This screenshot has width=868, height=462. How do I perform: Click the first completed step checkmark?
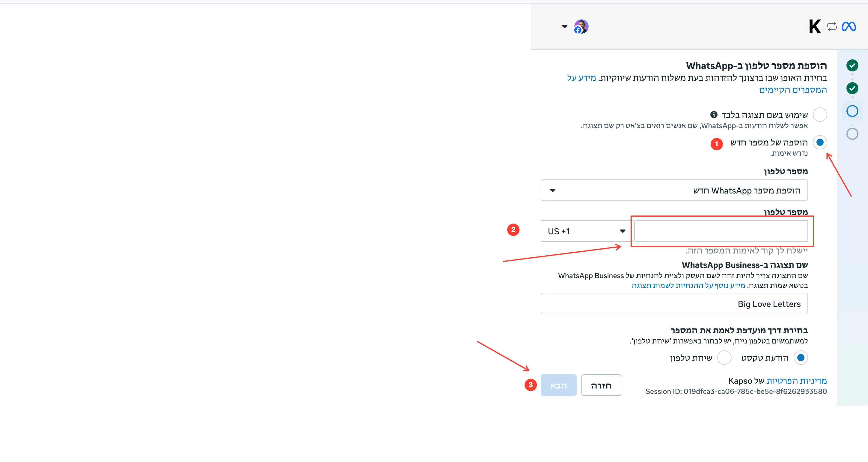[x=852, y=65]
